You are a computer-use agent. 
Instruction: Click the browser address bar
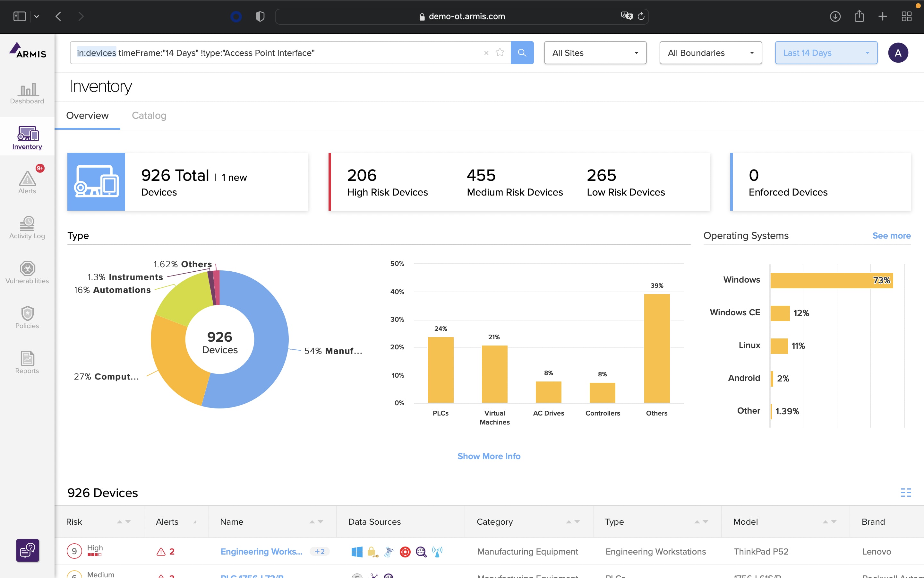tap(462, 16)
